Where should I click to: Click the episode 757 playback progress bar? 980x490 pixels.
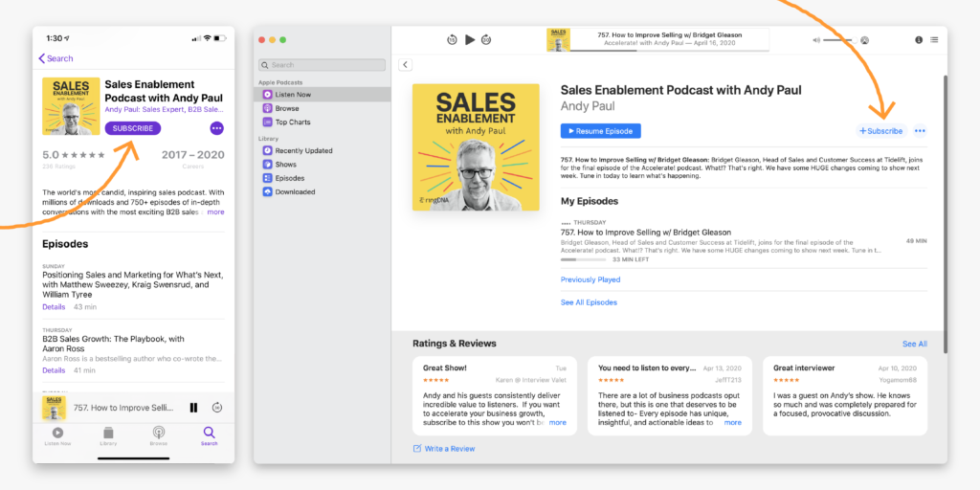pos(583,259)
